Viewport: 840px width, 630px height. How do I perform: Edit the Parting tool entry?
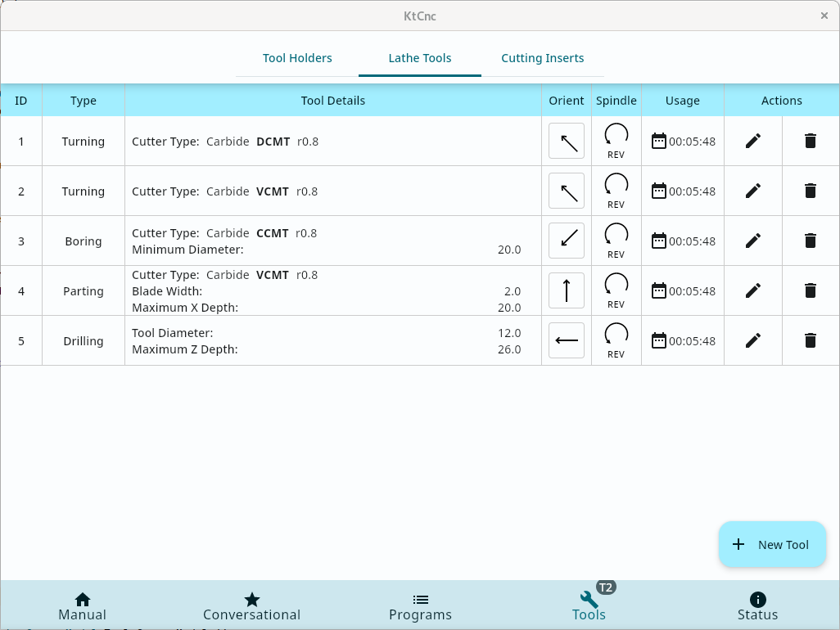(x=753, y=290)
